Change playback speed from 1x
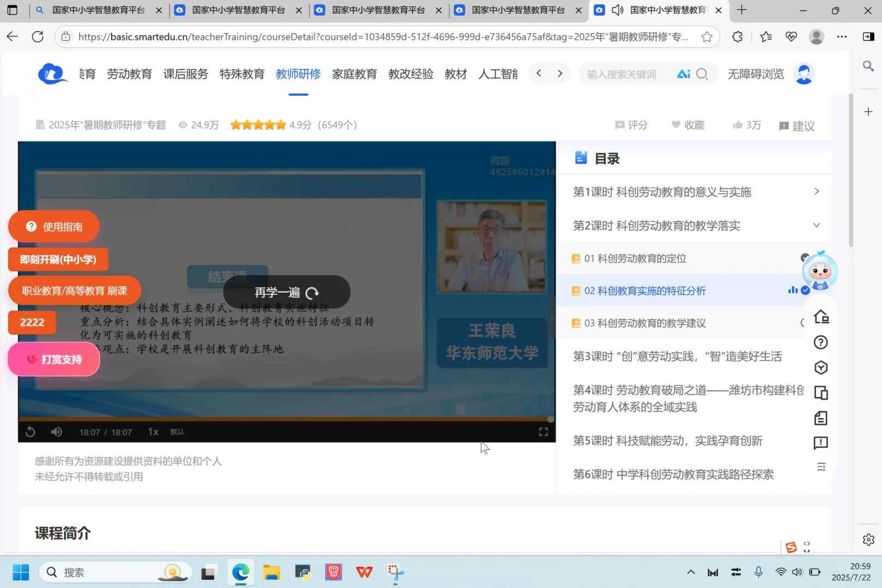Screen dimensions: 882x588 pos(153,431)
